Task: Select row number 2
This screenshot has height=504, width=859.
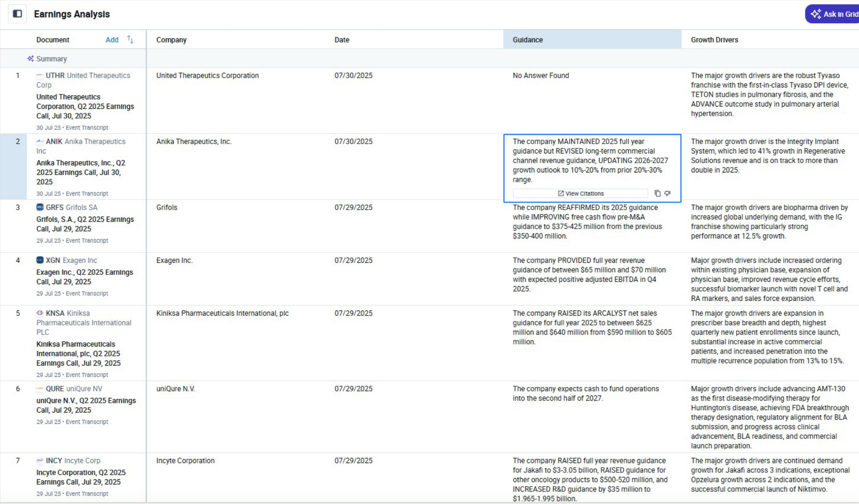Action: click(x=17, y=141)
